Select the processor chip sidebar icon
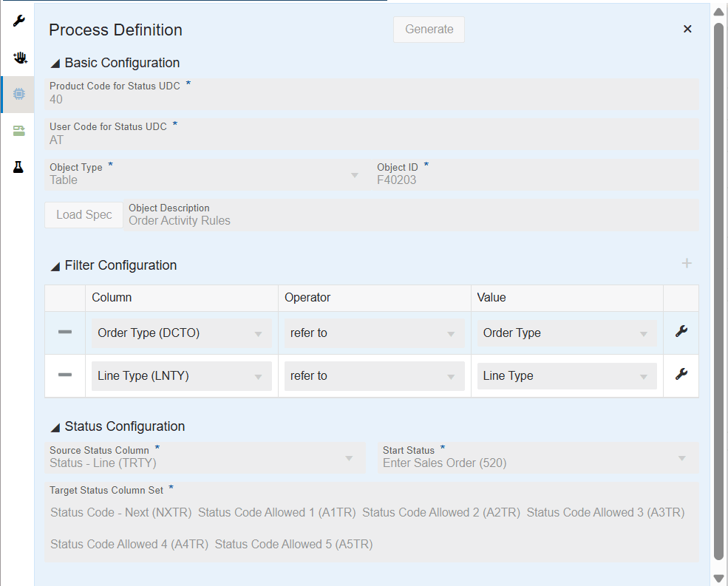The image size is (728, 586). pos(18,95)
